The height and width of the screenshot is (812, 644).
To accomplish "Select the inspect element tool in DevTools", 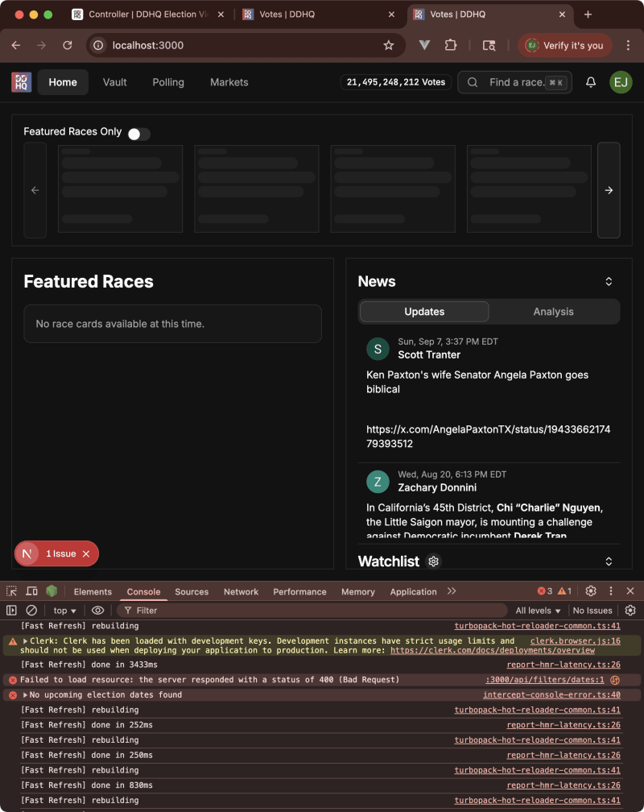I will pos(11,591).
